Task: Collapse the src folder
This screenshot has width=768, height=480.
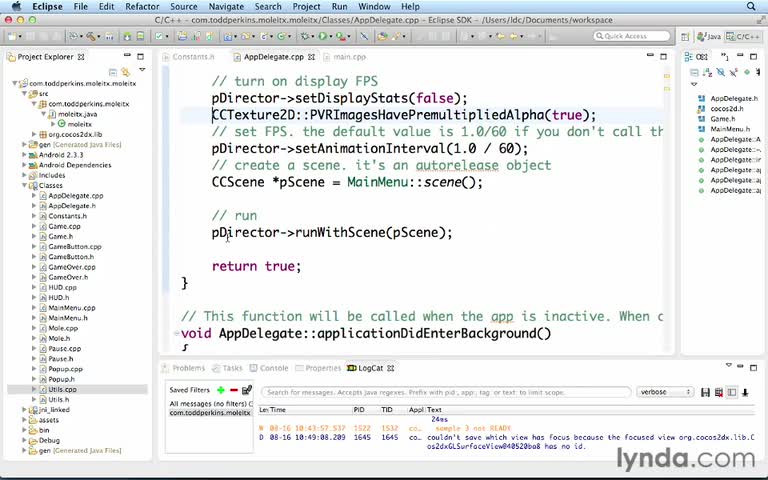Action: pyautogui.click(x=24, y=94)
